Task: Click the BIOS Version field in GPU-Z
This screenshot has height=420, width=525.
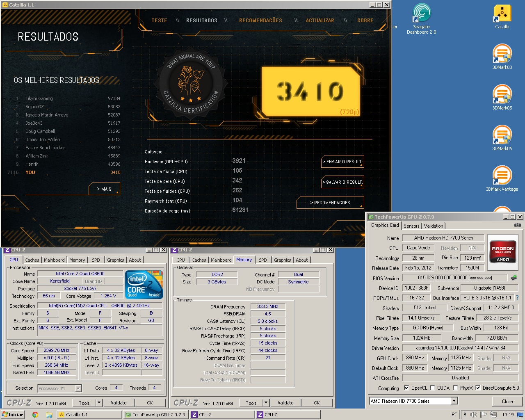Action: click(455, 278)
